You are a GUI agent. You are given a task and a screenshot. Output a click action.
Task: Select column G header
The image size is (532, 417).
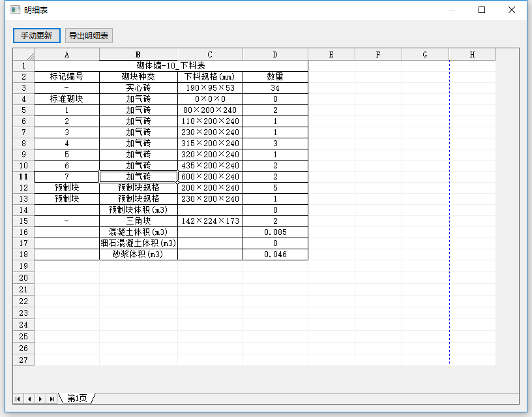tap(425, 55)
